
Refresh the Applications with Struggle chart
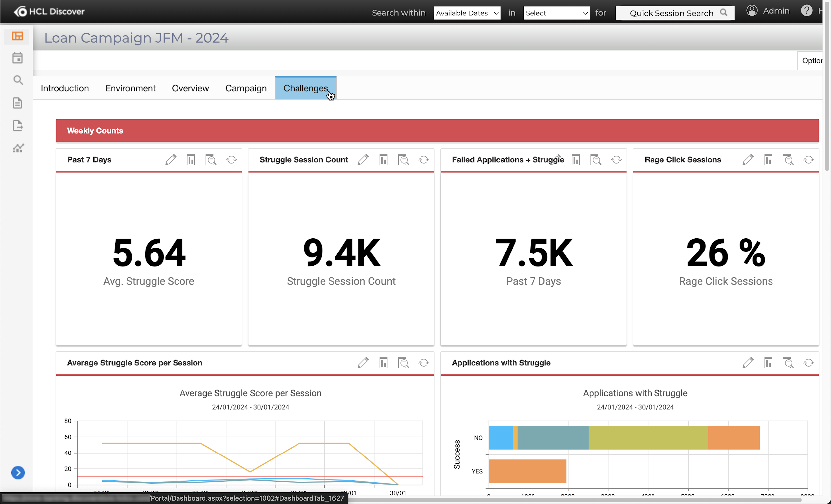pos(808,363)
